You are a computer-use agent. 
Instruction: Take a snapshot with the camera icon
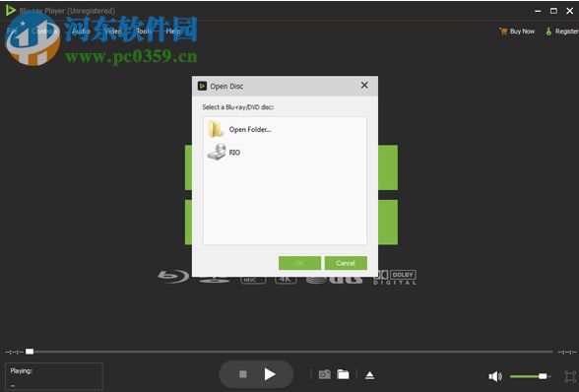325,374
